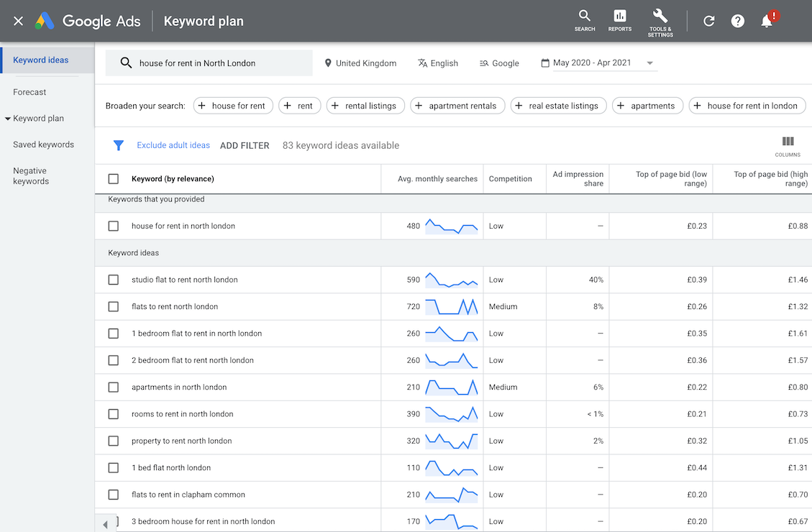The width and height of the screenshot is (812, 532).
Task: Add 'rental listings' to broaden your search
Action: point(365,105)
